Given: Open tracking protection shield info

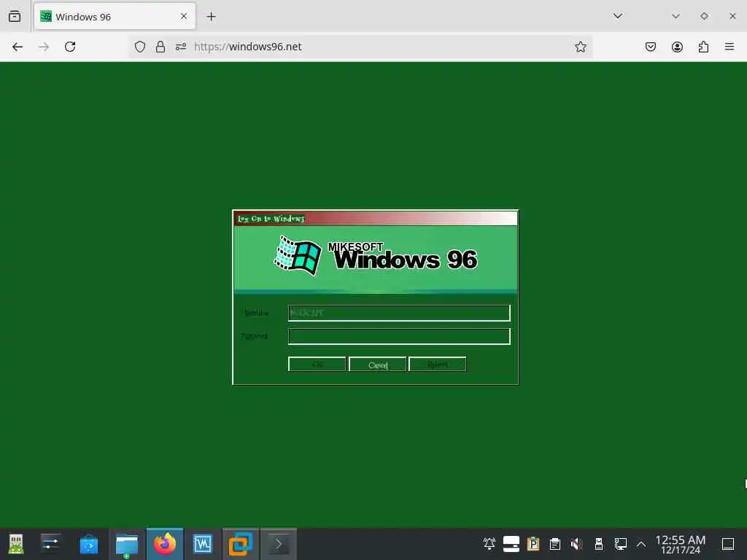Looking at the screenshot, I should (x=139, y=47).
